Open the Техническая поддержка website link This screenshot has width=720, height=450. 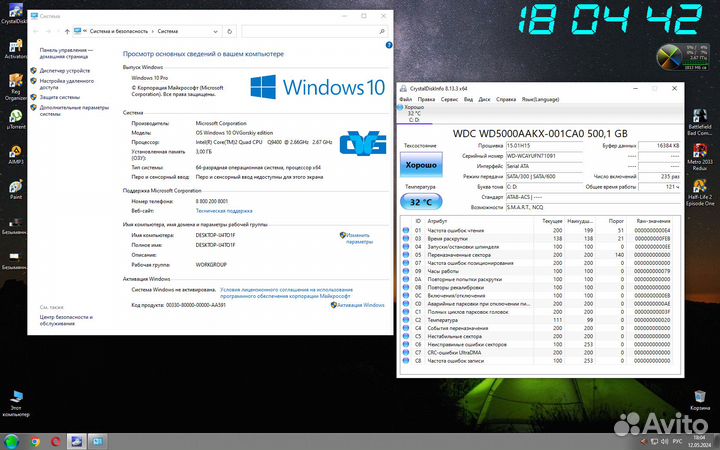224,211
